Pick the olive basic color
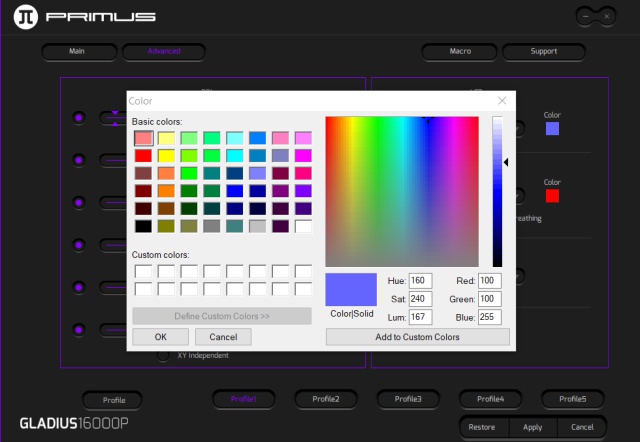 [166, 226]
